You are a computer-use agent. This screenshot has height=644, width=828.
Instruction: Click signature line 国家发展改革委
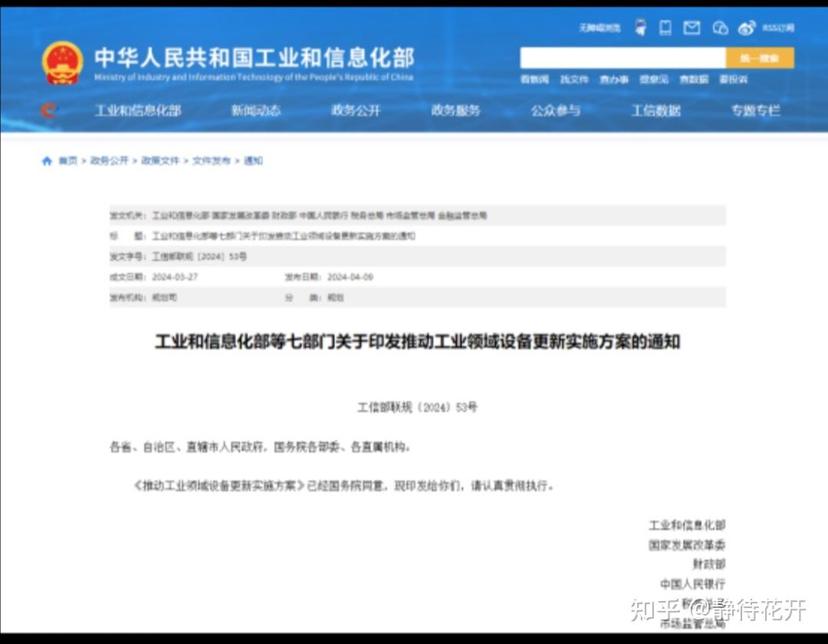687,545
